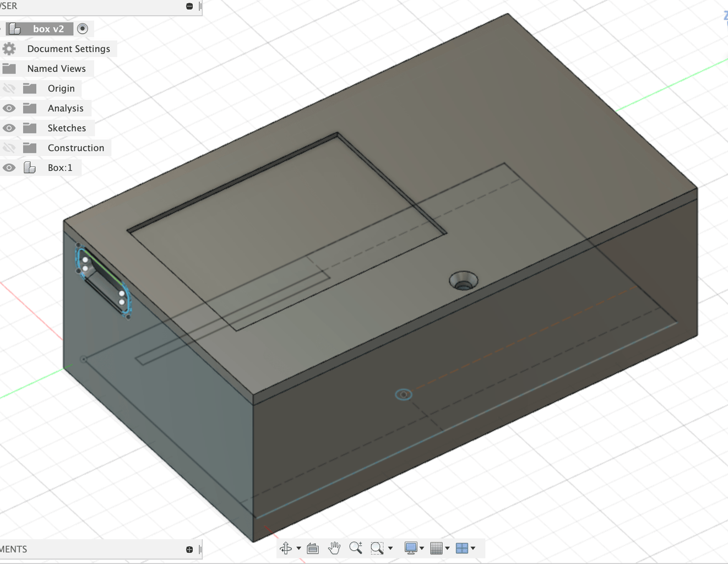Show the Origin folder using eye icon
The width and height of the screenshot is (728, 564).
(9, 89)
